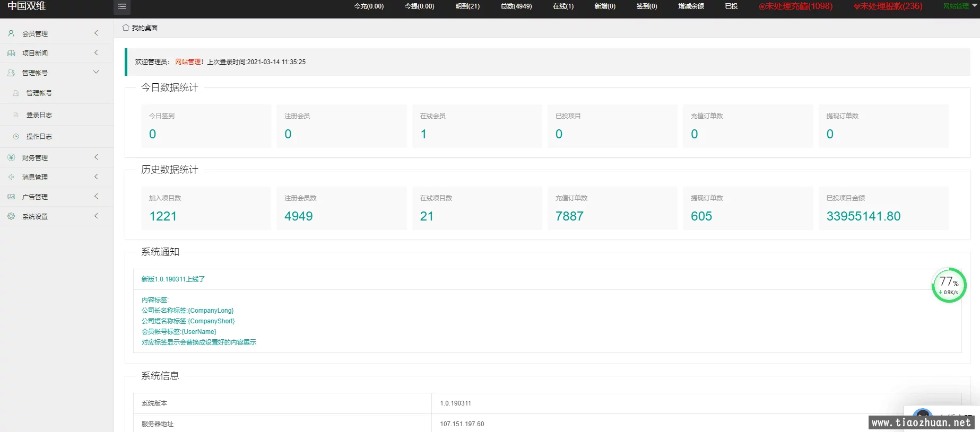
Task: Click the 消息管理 speaker icon
Action: click(11, 177)
